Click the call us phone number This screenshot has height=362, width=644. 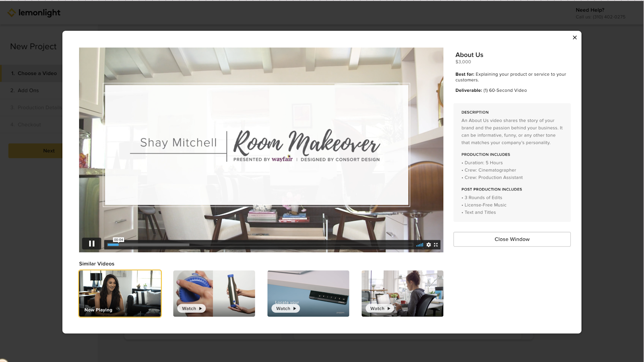click(609, 17)
